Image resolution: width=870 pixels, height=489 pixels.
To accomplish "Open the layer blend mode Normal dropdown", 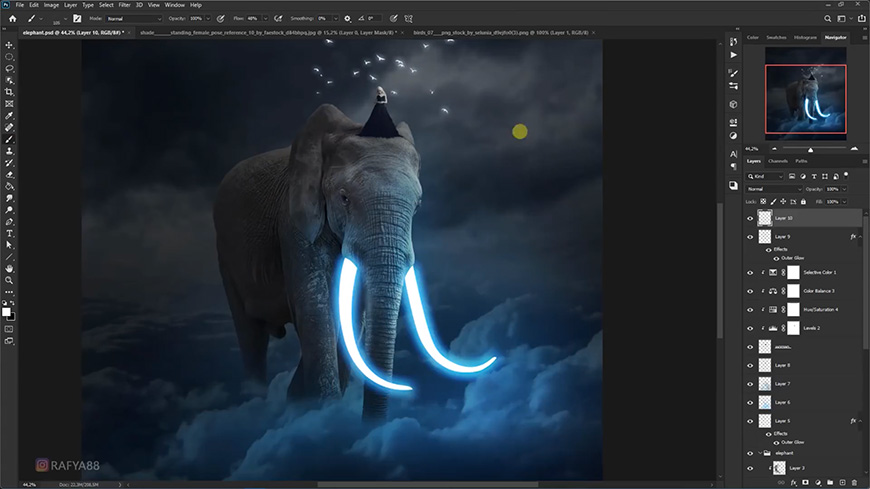I will click(773, 189).
